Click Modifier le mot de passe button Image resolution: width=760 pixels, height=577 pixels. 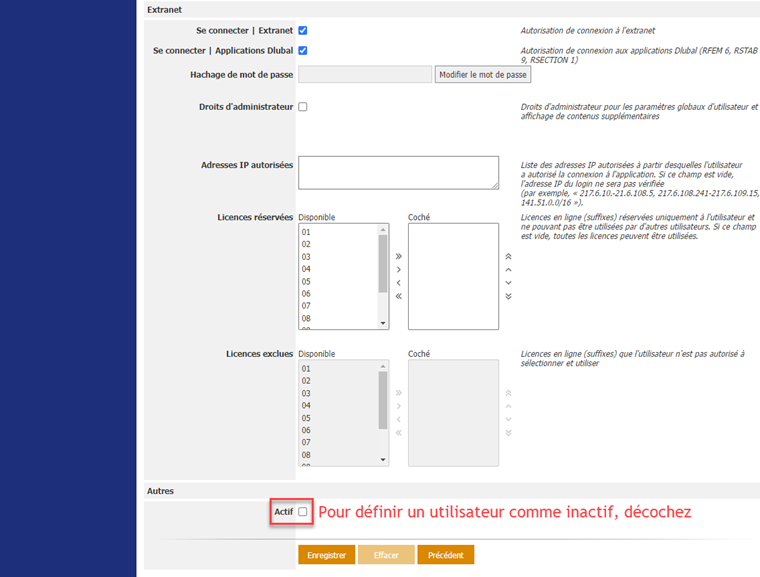[x=483, y=75]
